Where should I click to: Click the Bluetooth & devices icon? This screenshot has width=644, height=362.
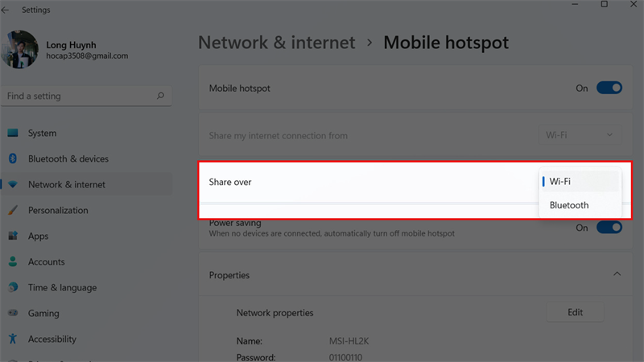13,159
